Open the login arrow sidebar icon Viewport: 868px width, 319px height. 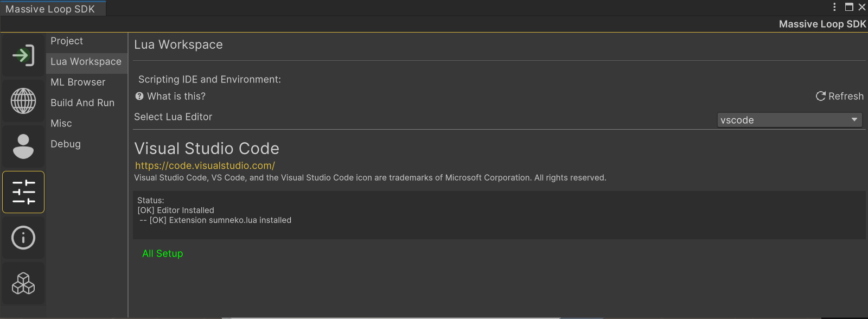pyautogui.click(x=23, y=55)
